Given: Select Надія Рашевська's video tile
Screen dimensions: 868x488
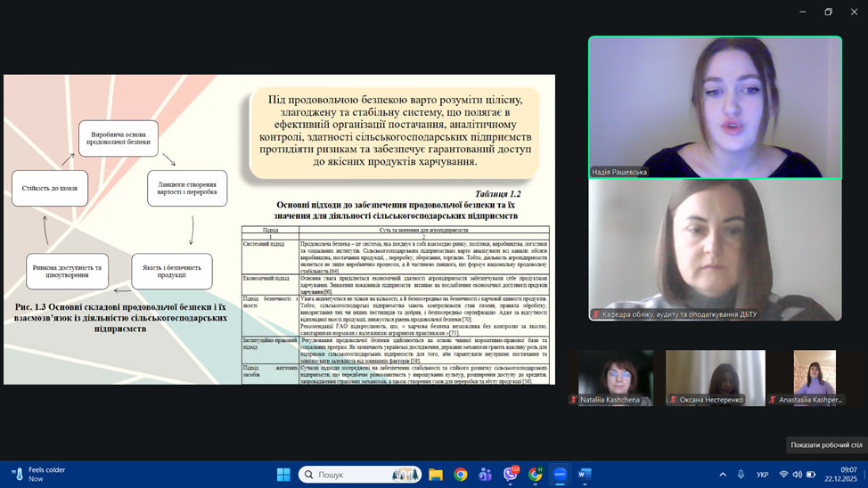Looking at the screenshot, I should (x=715, y=107).
